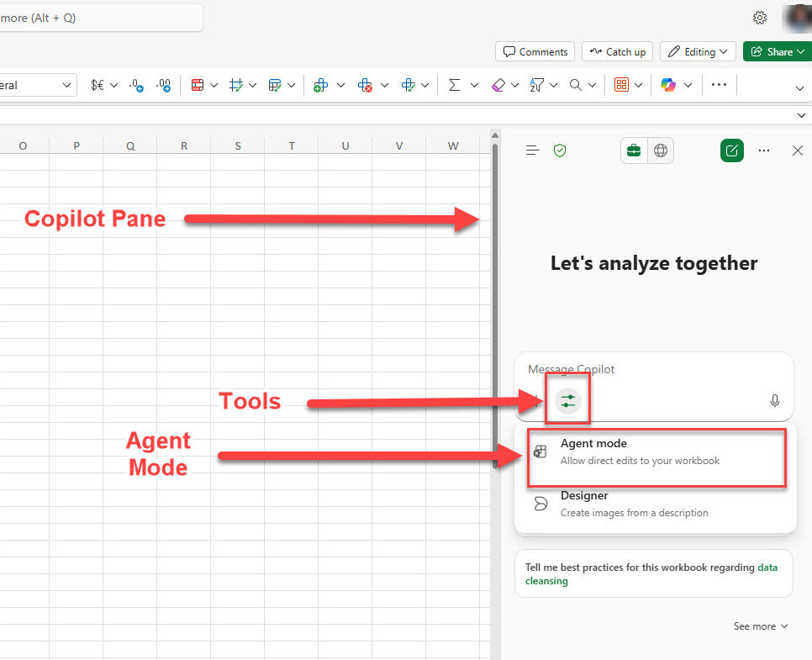This screenshot has width=812, height=660.
Task: Expand the Conditional Formatting dropdown arrow
Action: tap(214, 85)
